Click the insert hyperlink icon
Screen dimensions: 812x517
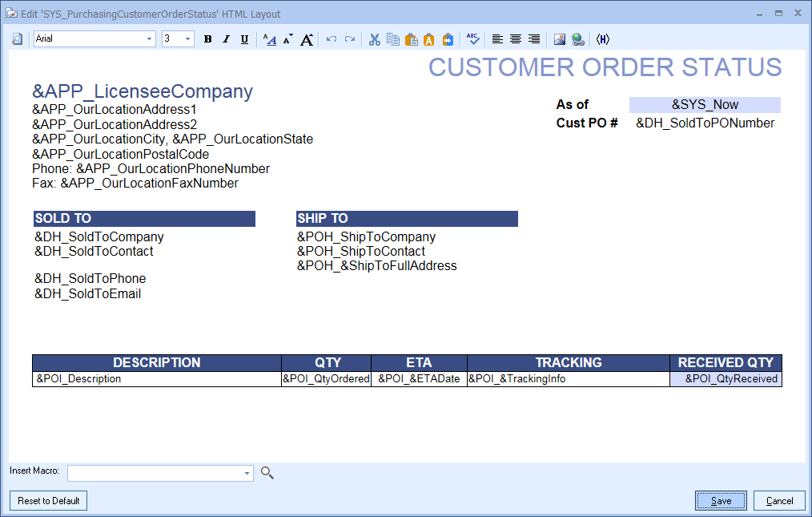[577, 39]
